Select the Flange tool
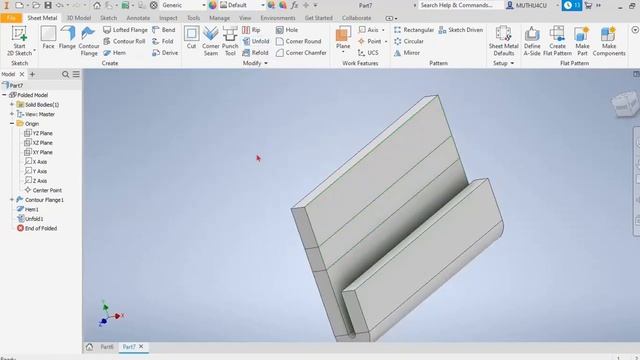Screen dimensions: 640x360 67,38
